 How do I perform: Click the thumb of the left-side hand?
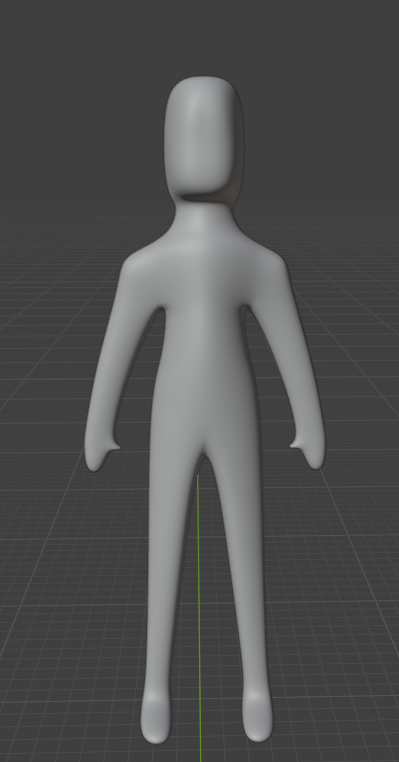115,445
